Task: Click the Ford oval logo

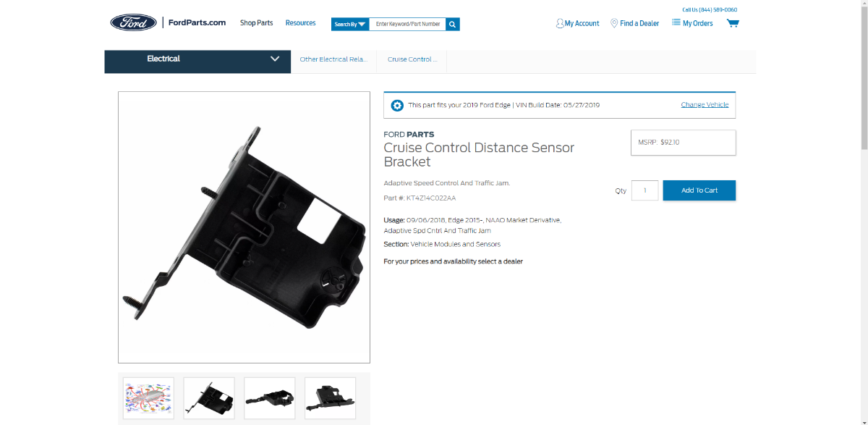Action: click(x=134, y=22)
